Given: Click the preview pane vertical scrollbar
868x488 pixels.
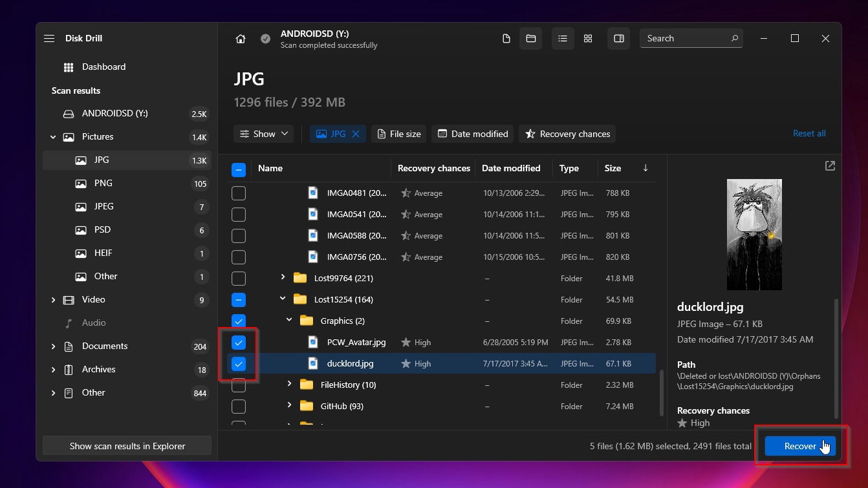Looking at the screenshot, I should (x=837, y=358).
